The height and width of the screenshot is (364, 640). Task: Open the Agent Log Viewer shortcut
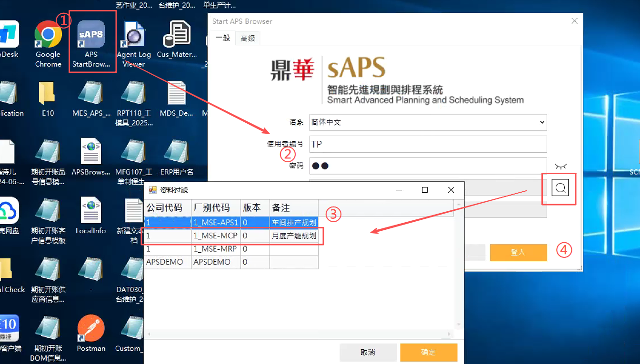tap(134, 44)
